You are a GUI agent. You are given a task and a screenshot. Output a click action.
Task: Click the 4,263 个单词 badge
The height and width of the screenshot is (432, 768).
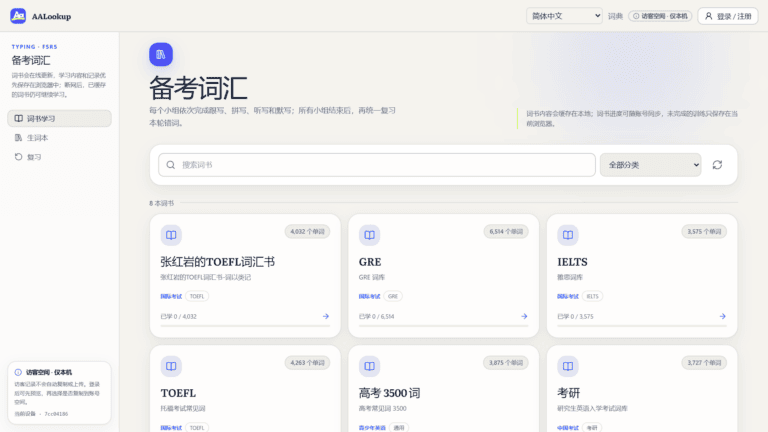click(307, 363)
